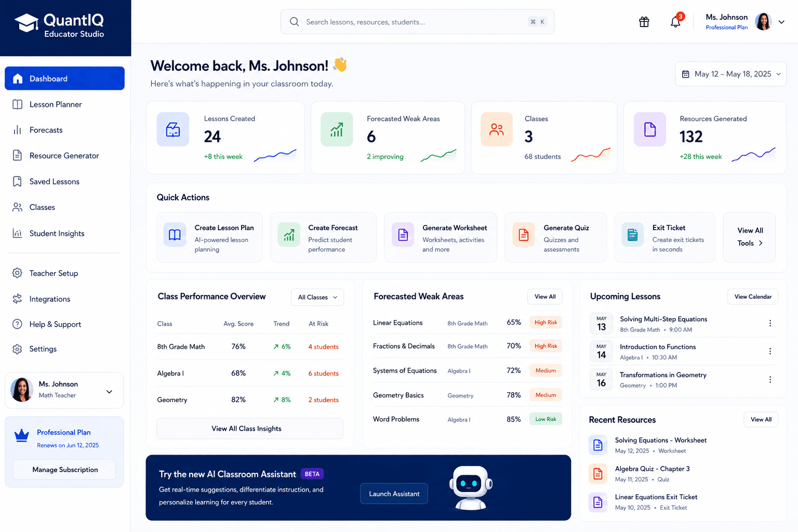Click the Lessons Created sparkline chart
Screen dimensions: 798x532
point(275,155)
